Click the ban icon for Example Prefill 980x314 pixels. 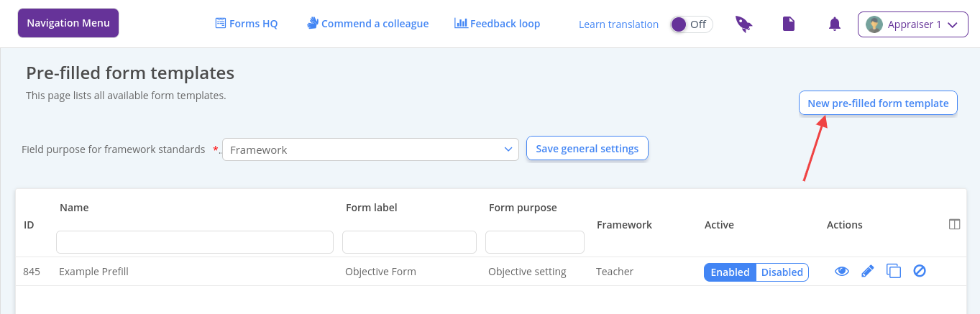(919, 272)
